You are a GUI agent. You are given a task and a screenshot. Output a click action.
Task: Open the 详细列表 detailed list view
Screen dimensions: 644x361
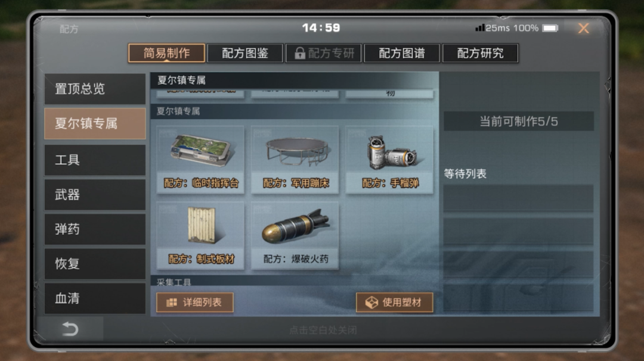195,303
